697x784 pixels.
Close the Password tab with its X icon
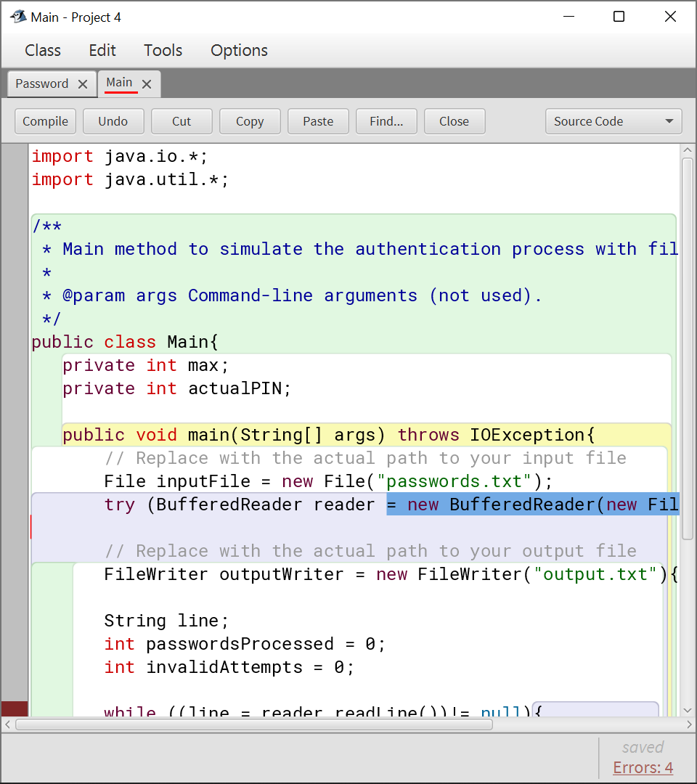coord(83,83)
